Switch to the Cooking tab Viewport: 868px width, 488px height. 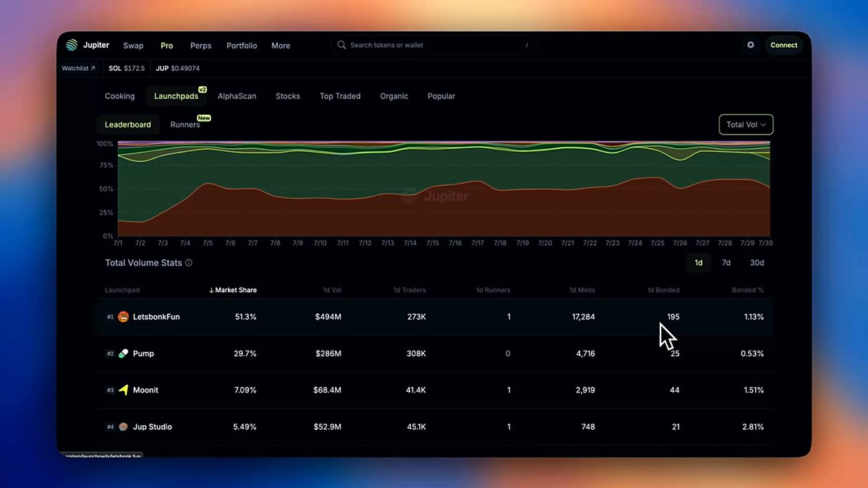(120, 96)
